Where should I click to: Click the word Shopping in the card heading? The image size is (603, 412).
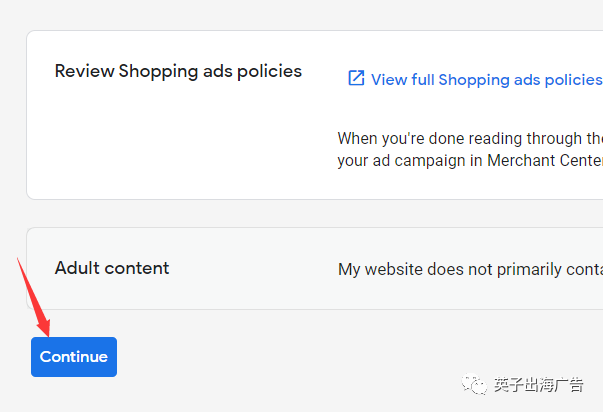[x=158, y=72]
